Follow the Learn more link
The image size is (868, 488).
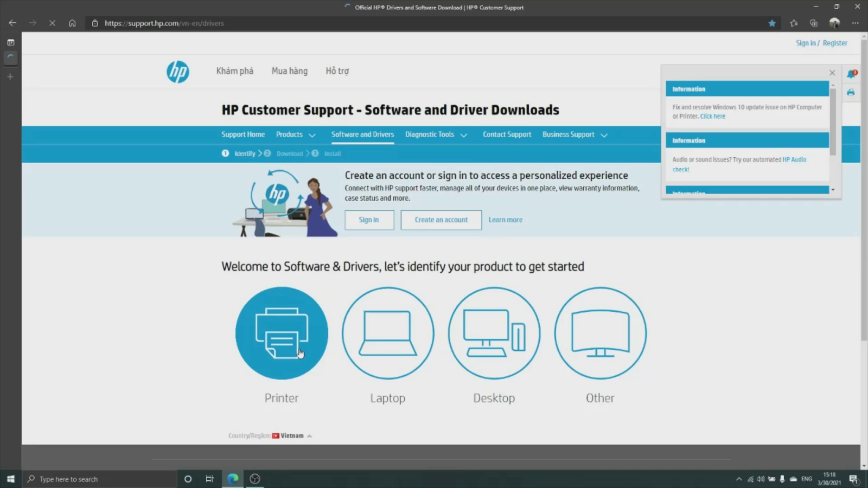505,220
